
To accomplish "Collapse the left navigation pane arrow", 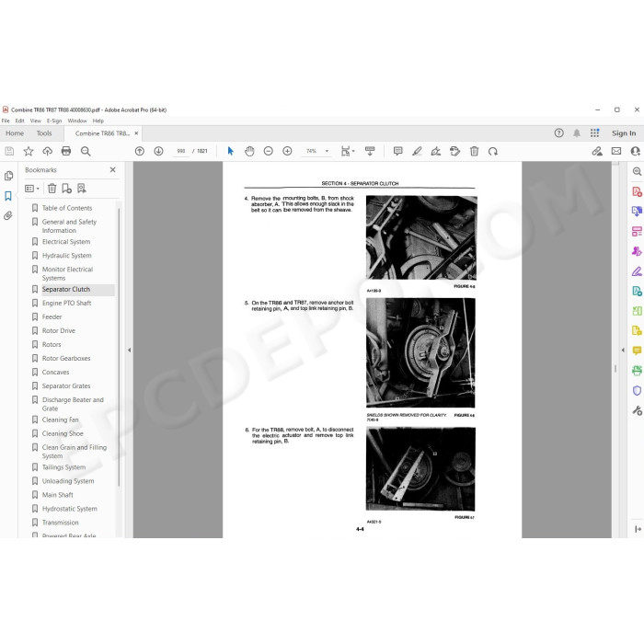I will [x=130, y=350].
